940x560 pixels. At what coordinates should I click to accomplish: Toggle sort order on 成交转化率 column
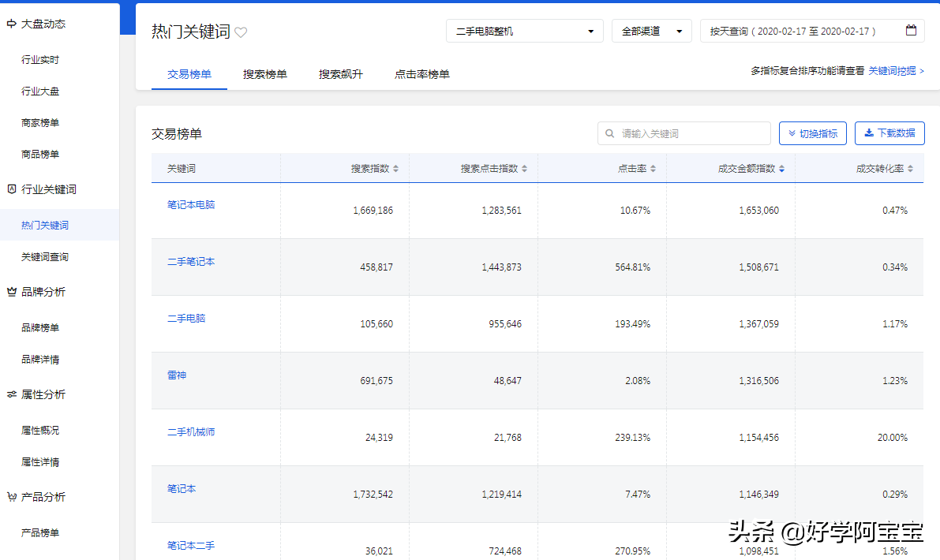[912, 168]
